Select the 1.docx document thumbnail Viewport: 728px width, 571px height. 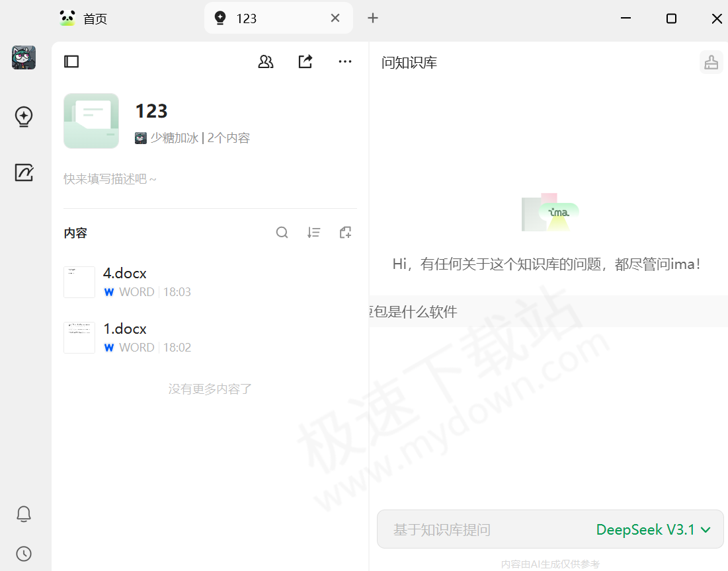pos(79,338)
